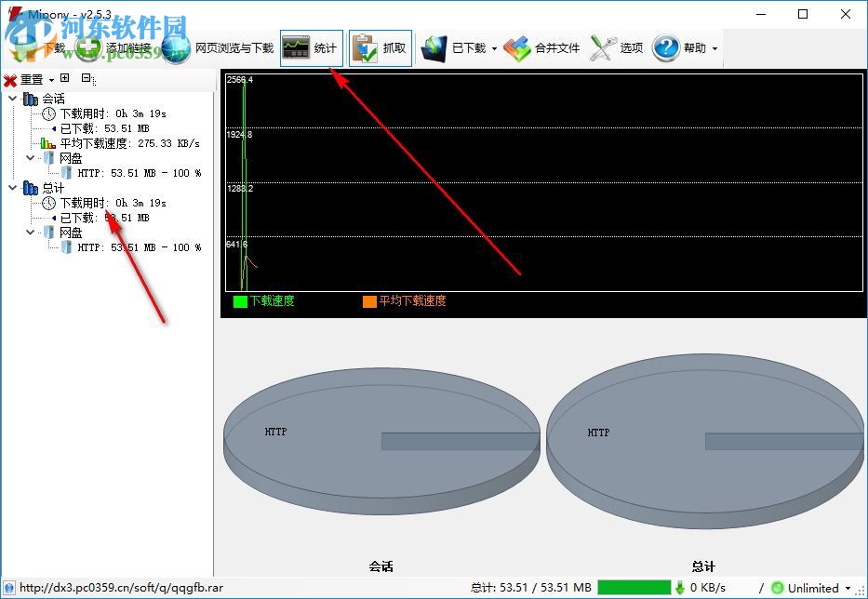Switch to the 统计 statistics view

pyautogui.click(x=311, y=48)
